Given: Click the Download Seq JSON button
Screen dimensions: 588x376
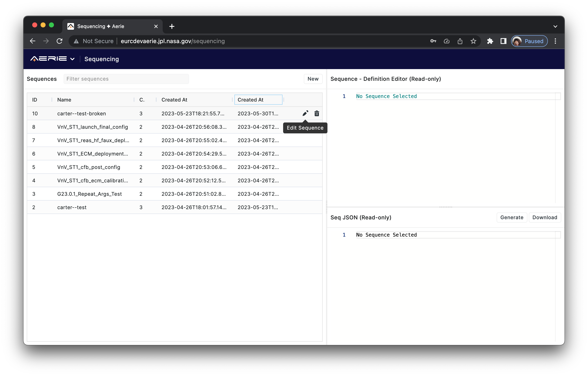Looking at the screenshot, I should [545, 217].
